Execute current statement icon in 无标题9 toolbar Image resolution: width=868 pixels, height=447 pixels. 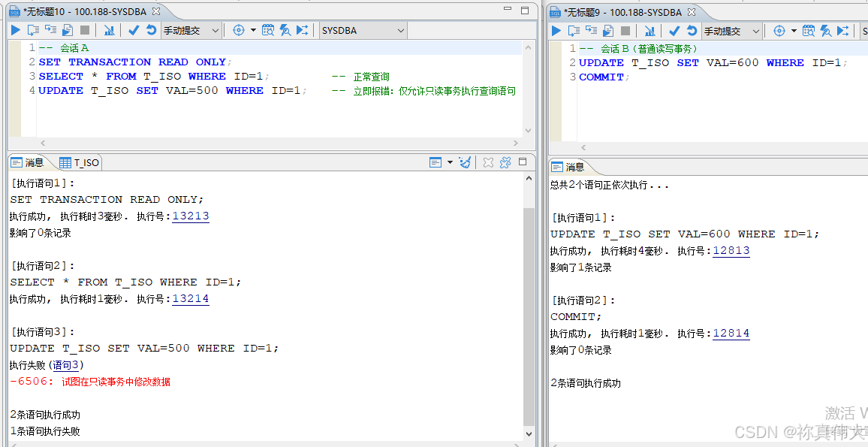[x=574, y=31]
